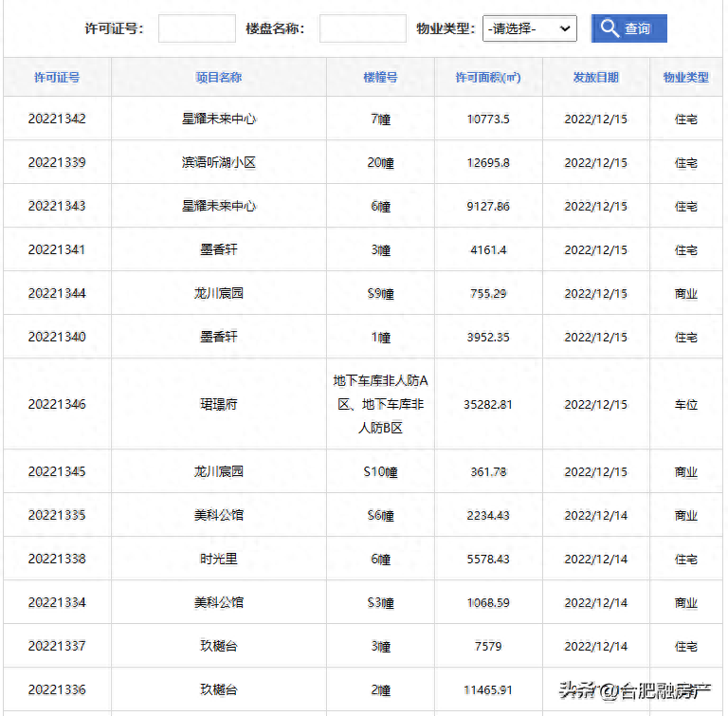Click building number 2幢
Viewport: 728px width, 716px height.
(x=380, y=690)
